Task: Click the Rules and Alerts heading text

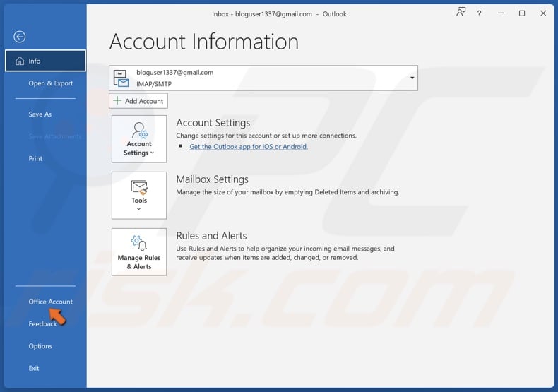Action: pos(211,236)
